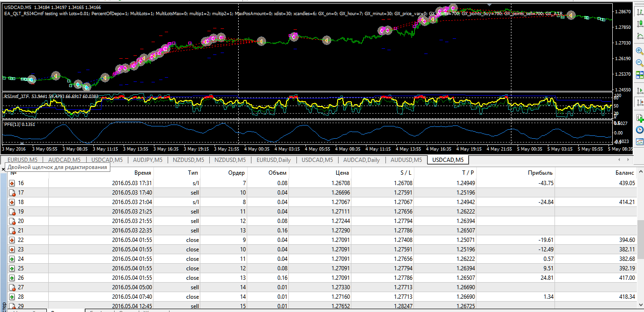This screenshot has height=312, width=644.
Task: Click the sell order icon in row 29
Action: pyautogui.click(x=13, y=306)
